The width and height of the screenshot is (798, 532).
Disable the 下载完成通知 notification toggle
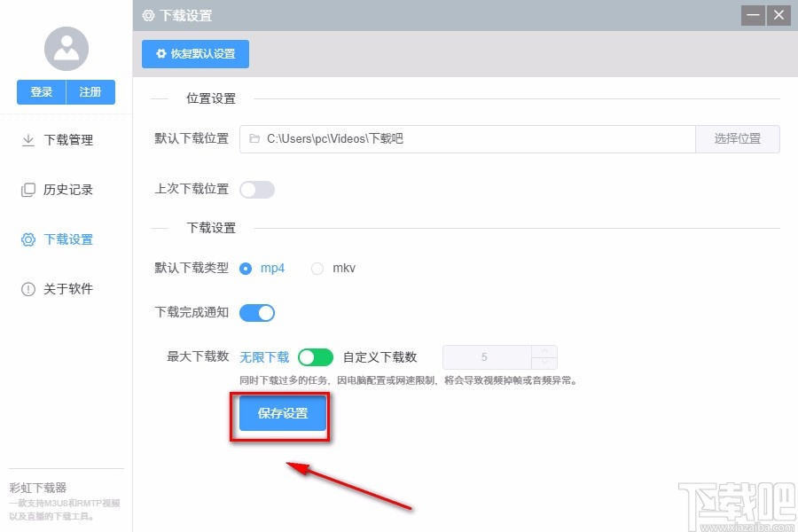point(257,312)
